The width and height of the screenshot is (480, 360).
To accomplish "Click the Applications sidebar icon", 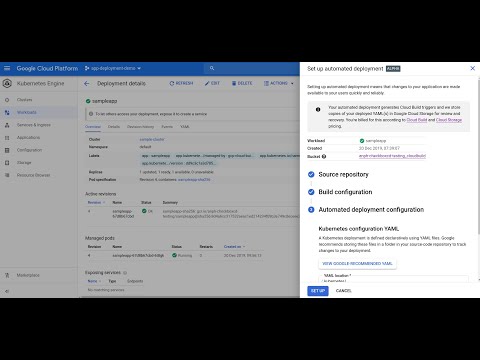I will click(x=7, y=138).
